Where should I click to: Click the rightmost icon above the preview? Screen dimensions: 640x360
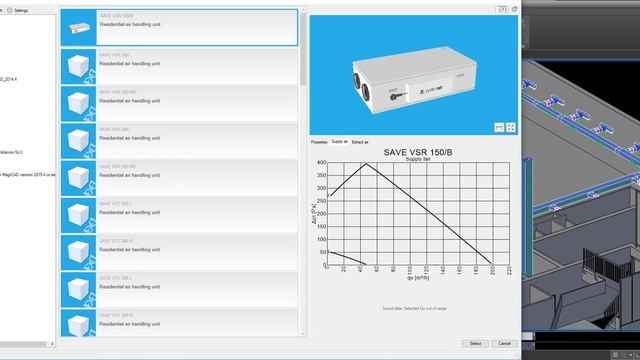click(514, 9)
